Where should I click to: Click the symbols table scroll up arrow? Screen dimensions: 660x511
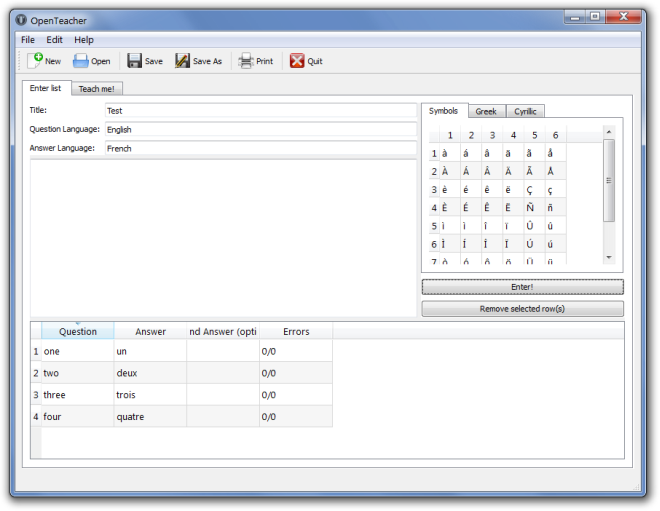tap(609, 132)
